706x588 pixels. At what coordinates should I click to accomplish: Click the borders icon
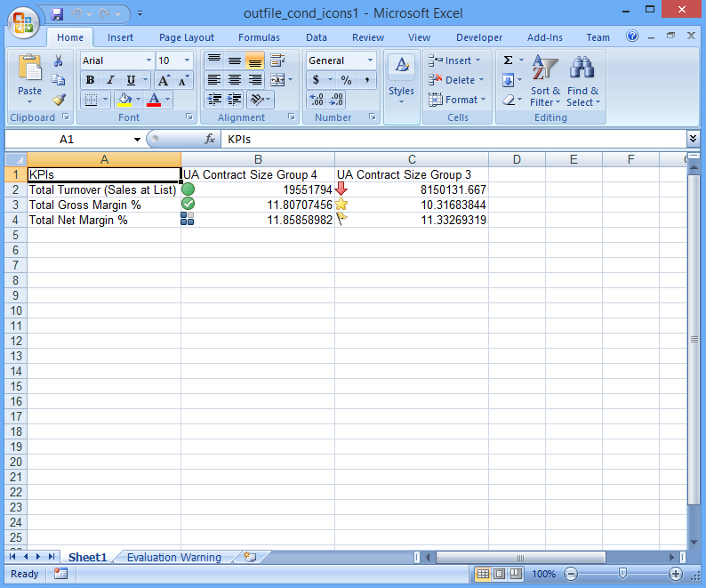pos(91,100)
